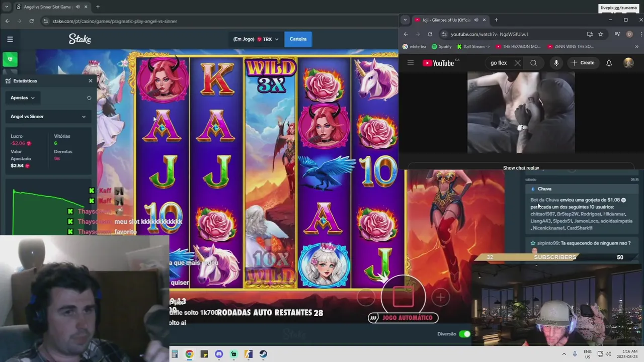Open THE HEXAGON MO... bookmark

coord(518,47)
